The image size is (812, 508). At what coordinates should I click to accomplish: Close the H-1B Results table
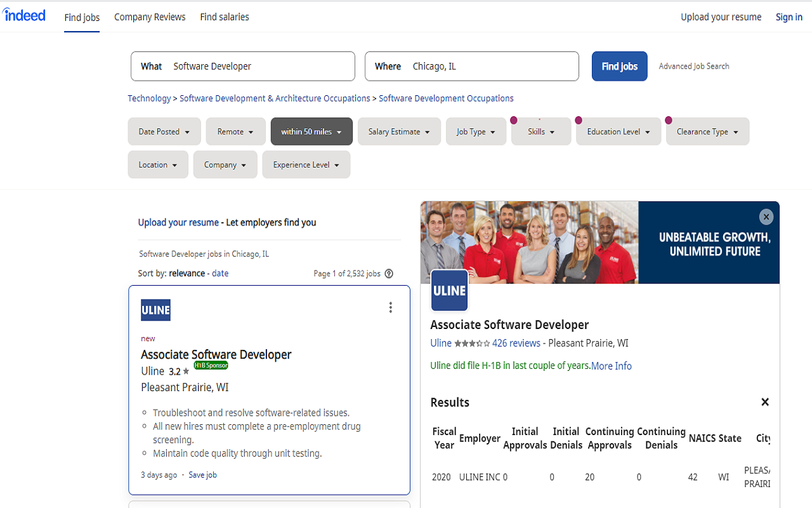coord(764,402)
